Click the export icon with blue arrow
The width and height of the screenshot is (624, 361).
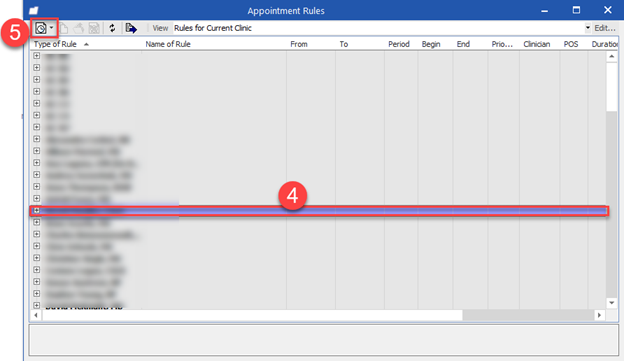pyautogui.click(x=131, y=28)
